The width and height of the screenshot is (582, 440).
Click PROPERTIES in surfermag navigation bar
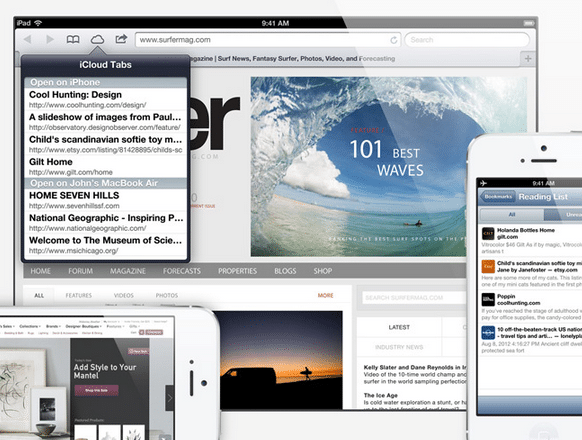238,271
